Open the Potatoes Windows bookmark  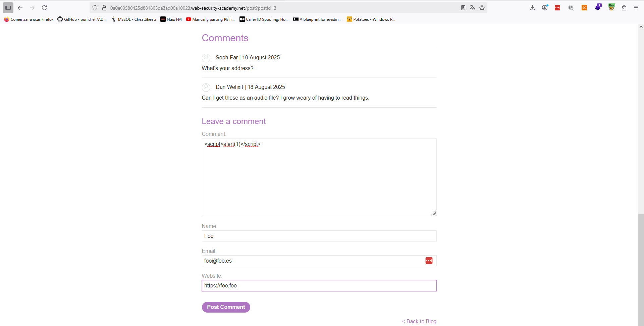click(x=371, y=19)
